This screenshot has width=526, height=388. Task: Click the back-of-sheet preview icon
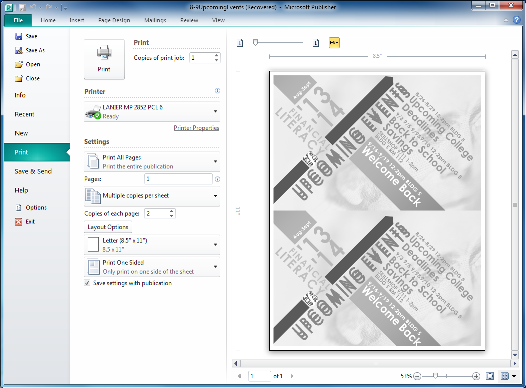click(316, 43)
